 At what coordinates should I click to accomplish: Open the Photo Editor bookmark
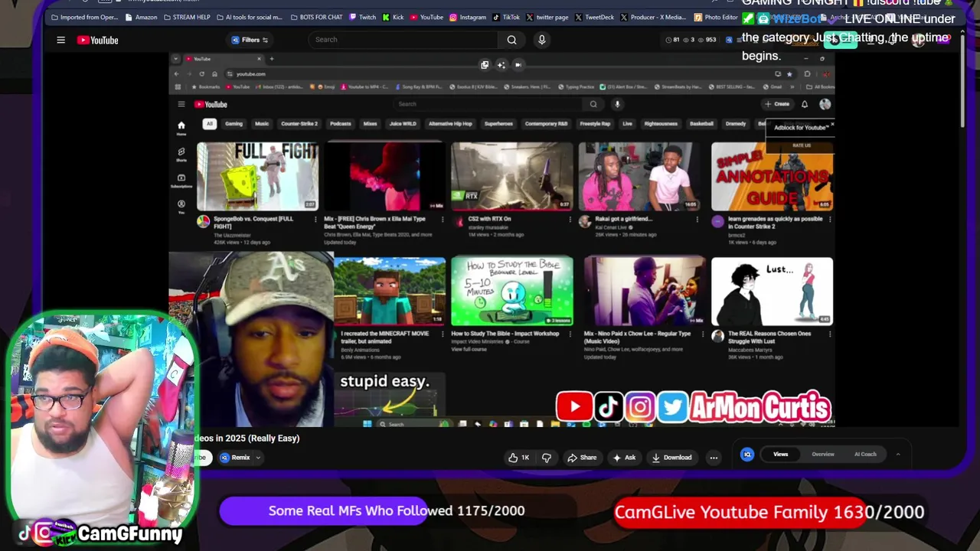tap(716, 17)
